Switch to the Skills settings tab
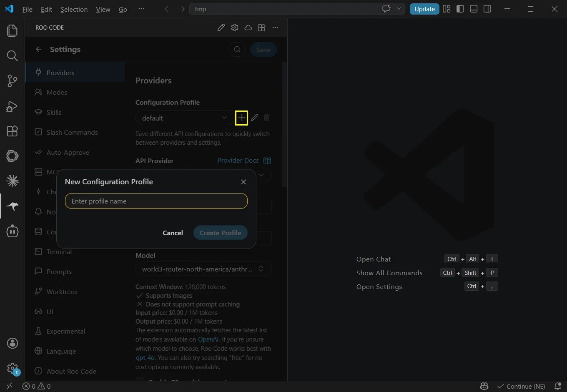The image size is (567, 392). tap(75, 112)
